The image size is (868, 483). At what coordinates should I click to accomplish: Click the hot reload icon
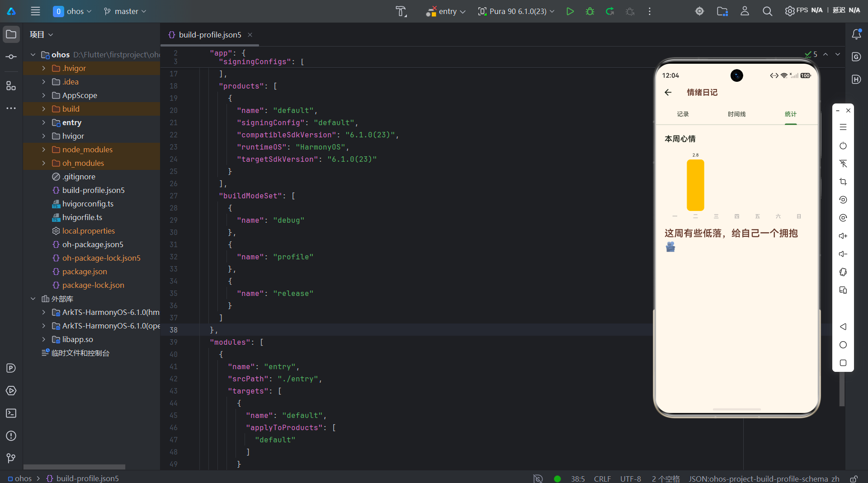(610, 11)
